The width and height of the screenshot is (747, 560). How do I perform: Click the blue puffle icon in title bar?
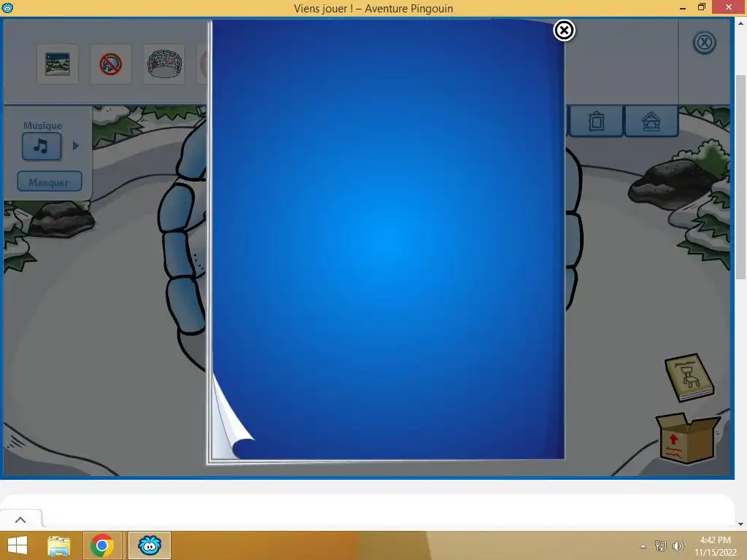click(7, 7)
